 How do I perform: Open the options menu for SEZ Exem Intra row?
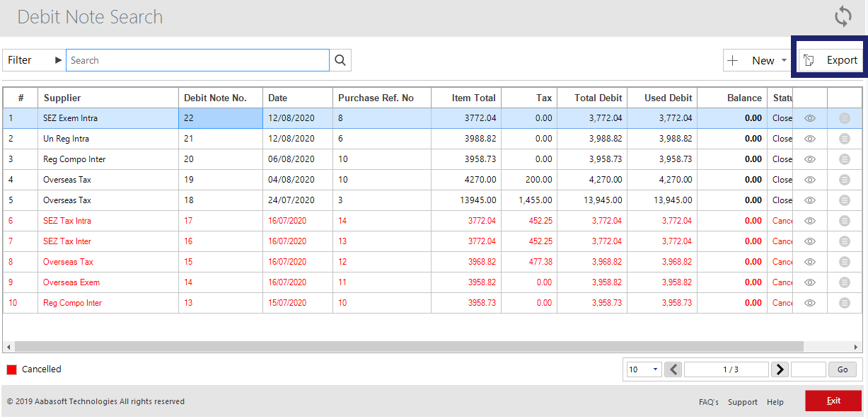coord(844,118)
